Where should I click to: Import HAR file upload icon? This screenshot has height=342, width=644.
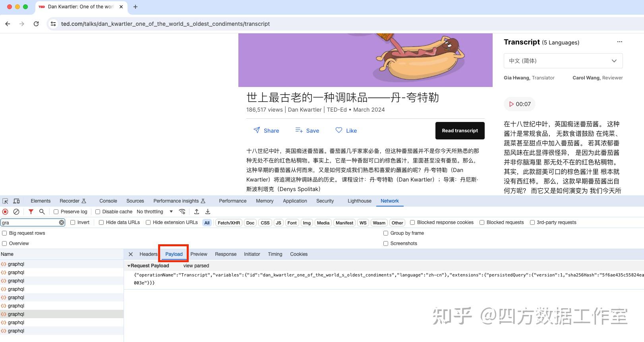(196, 212)
